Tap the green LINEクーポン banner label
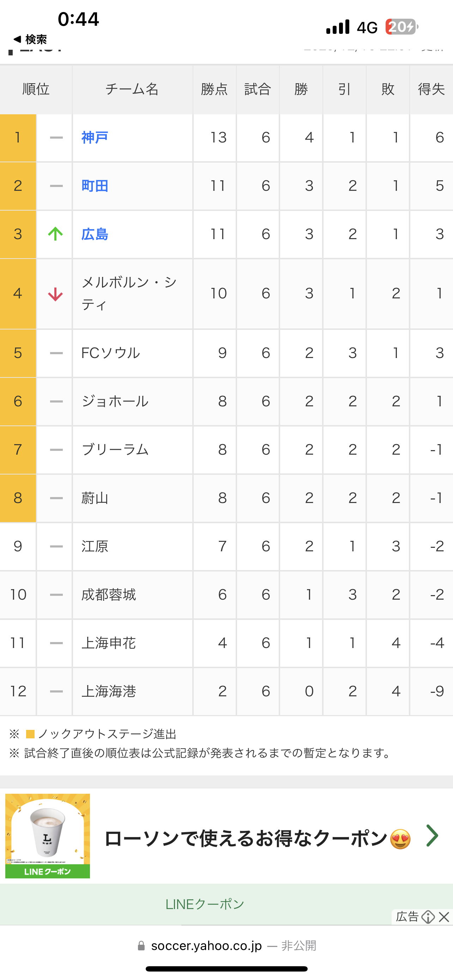The height and width of the screenshot is (980, 453). point(205,904)
